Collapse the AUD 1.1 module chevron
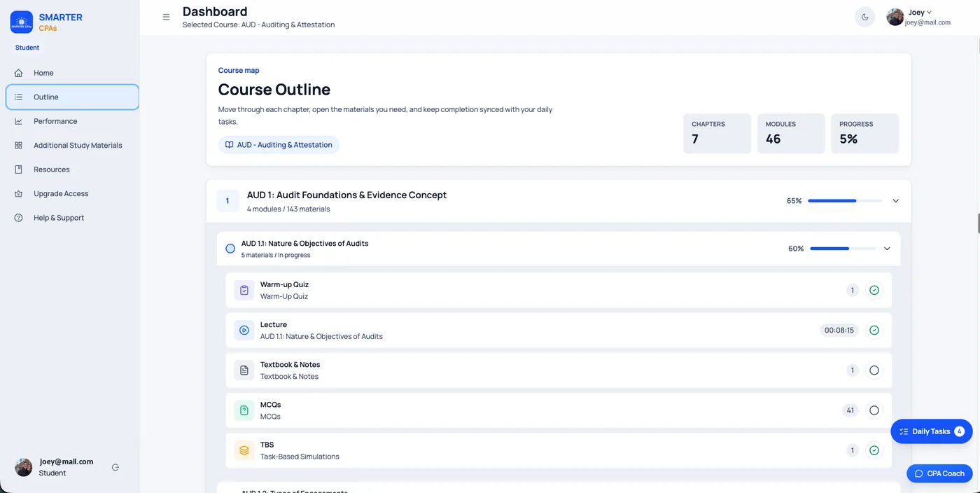This screenshot has height=493, width=980. (887, 249)
